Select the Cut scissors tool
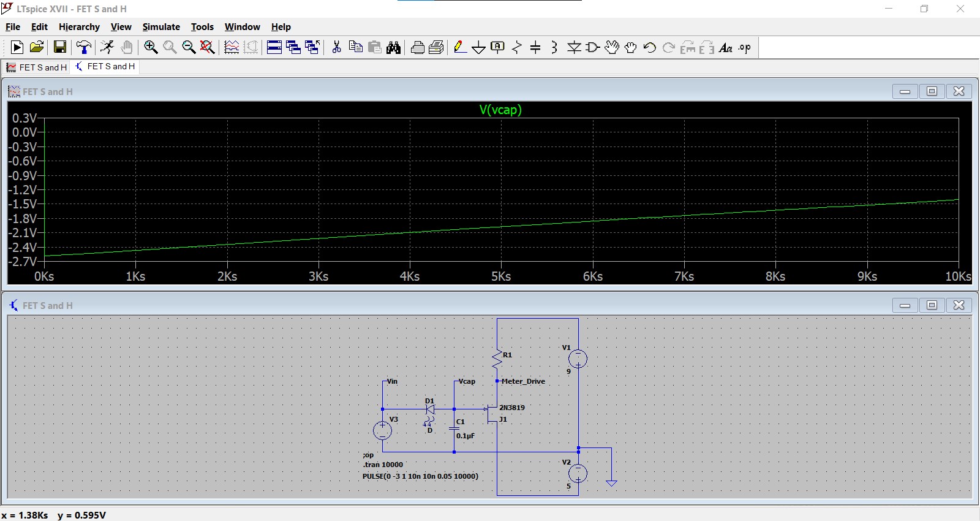Viewport: 980px width, 521px height. coord(336,47)
